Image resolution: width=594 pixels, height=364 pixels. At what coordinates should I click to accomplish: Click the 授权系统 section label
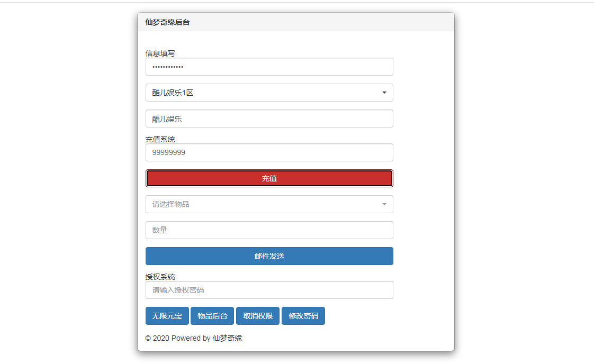[x=160, y=276]
